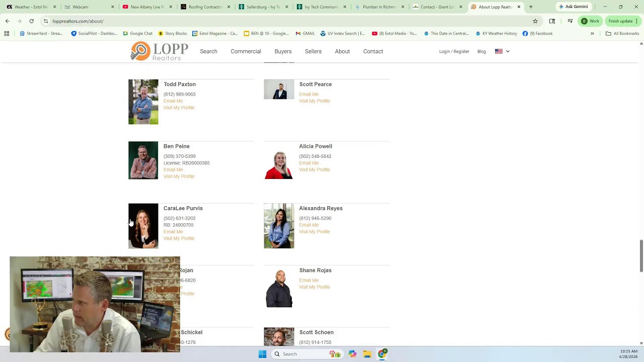Open the Windows Start menu
This screenshot has height=362, width=644.
tap(262, 354)
